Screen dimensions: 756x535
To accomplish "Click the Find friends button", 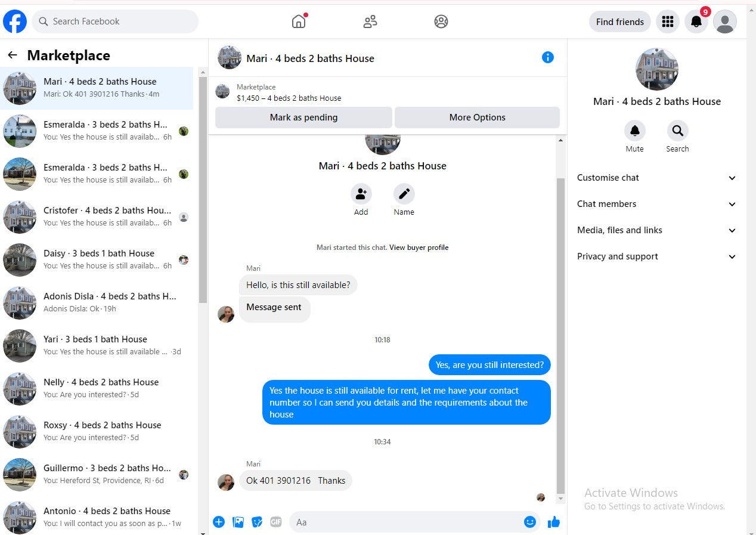I will (620, 21).
